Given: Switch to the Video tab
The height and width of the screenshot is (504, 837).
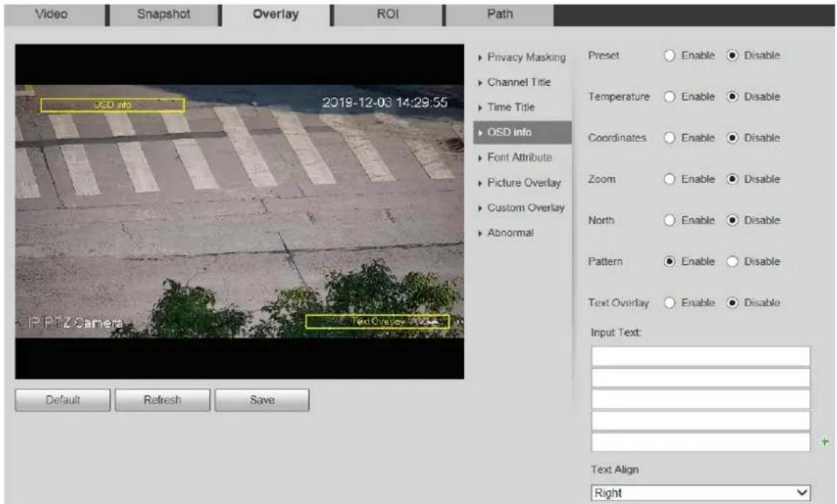Looking at the screenshot, I should click(54, 15).
